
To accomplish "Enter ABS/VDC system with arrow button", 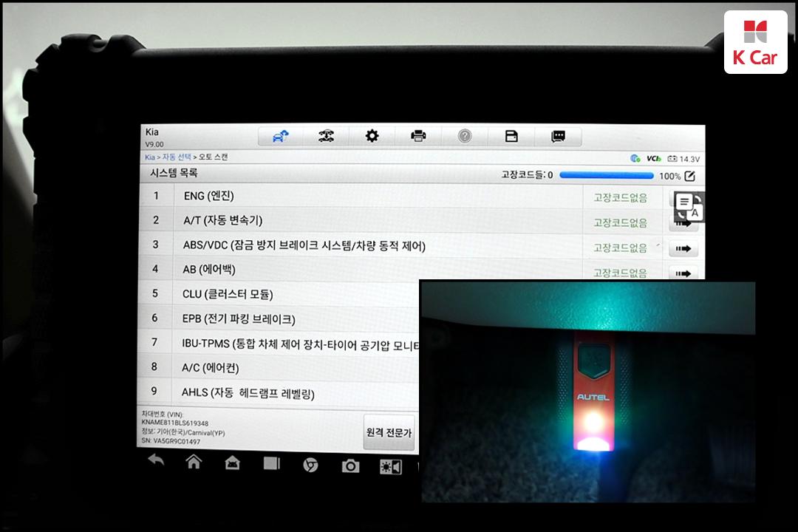I will [x=683, y=249].
